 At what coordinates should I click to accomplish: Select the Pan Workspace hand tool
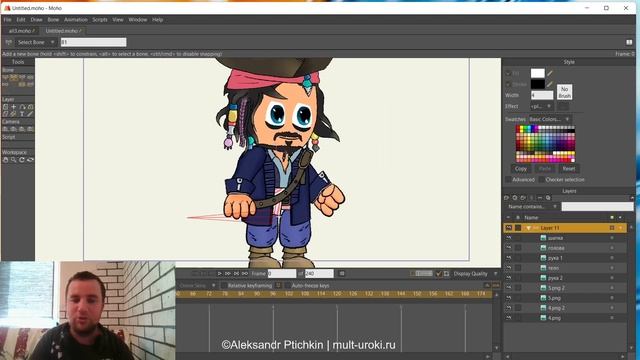5,160
